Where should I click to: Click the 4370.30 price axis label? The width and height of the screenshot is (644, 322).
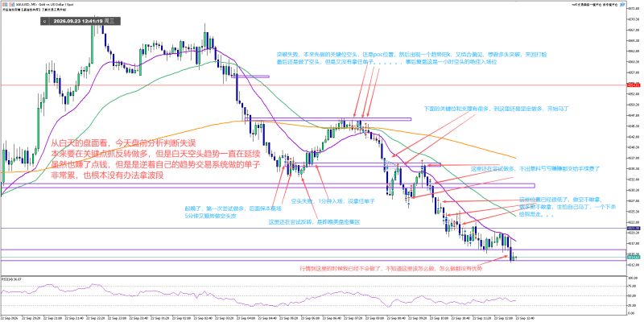[634, 19]
